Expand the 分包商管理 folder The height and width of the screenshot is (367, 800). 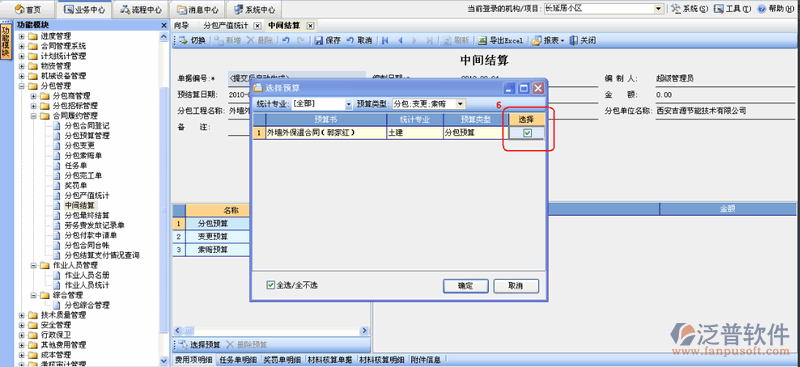pos(33,96)
